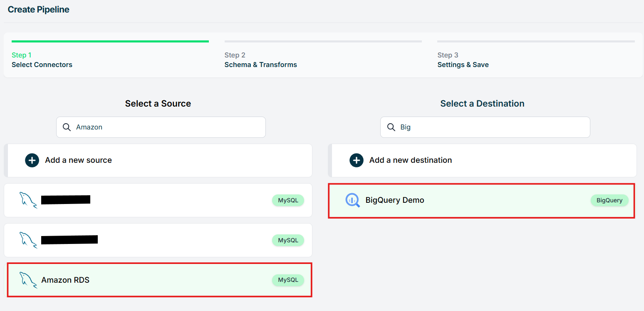Click the Select a Source heading
The height and width of the screenshot is (311, 644).
[x=158, y=104]
